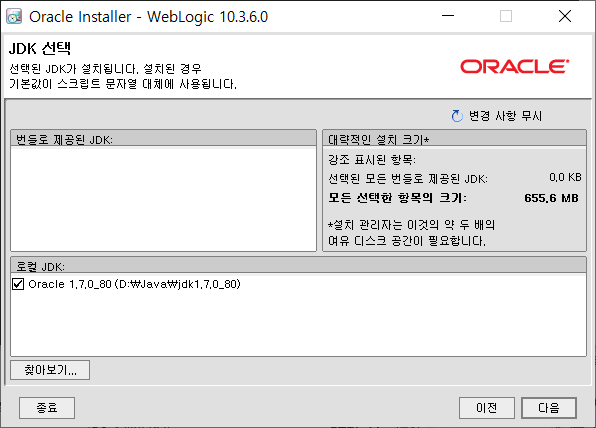Select the Oracle 1.7.0_80 (D:\Java\jdk1.7.0_80) entry

click(135, 284)
